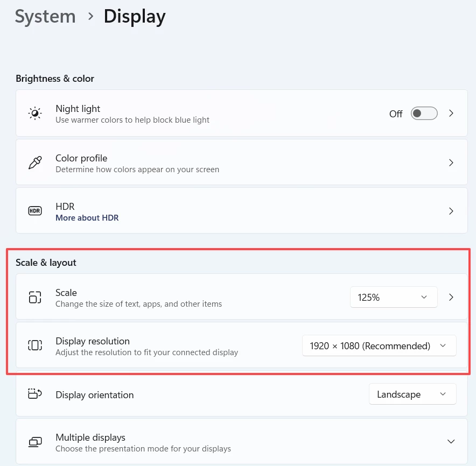476x466 pixels.
Task: Click the Display orientation rotate icon
Action: tap(35, 394)
